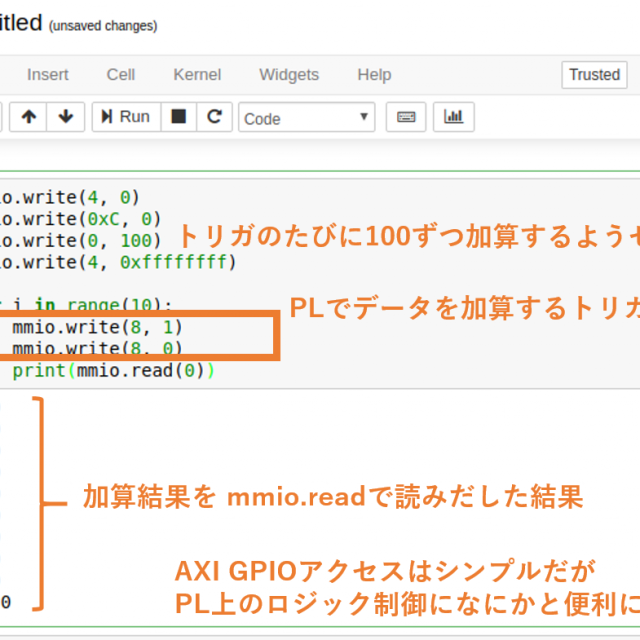Open the Help menu
The image size is (640, 640).
tap(374, 75)
